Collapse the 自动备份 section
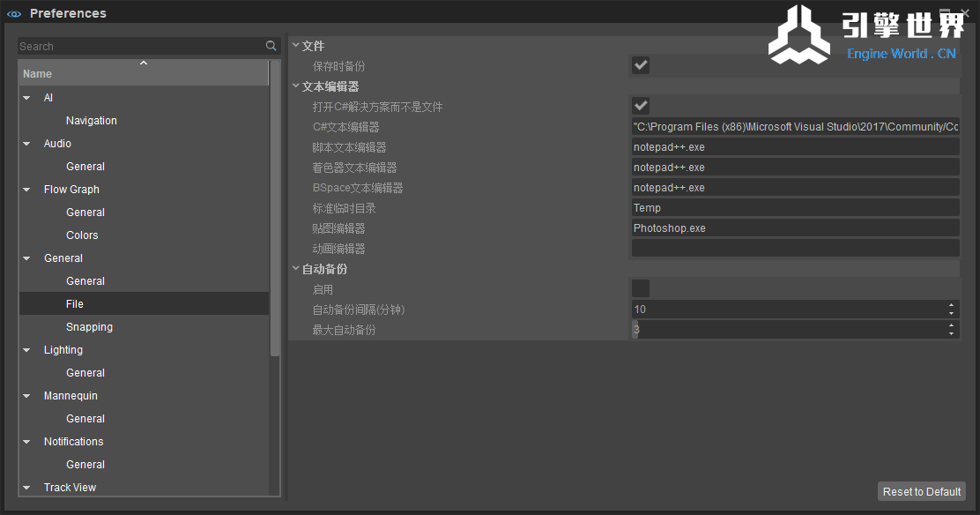Screen dimensions: 980x515 [x=296, y=268]
